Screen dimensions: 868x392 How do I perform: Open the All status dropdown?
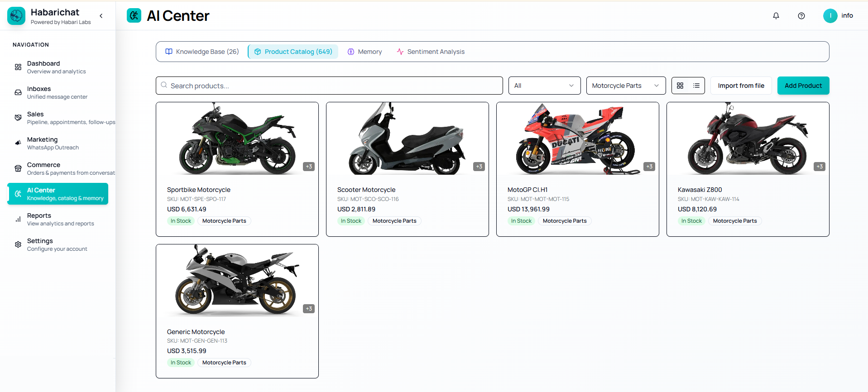pos(544,86)
